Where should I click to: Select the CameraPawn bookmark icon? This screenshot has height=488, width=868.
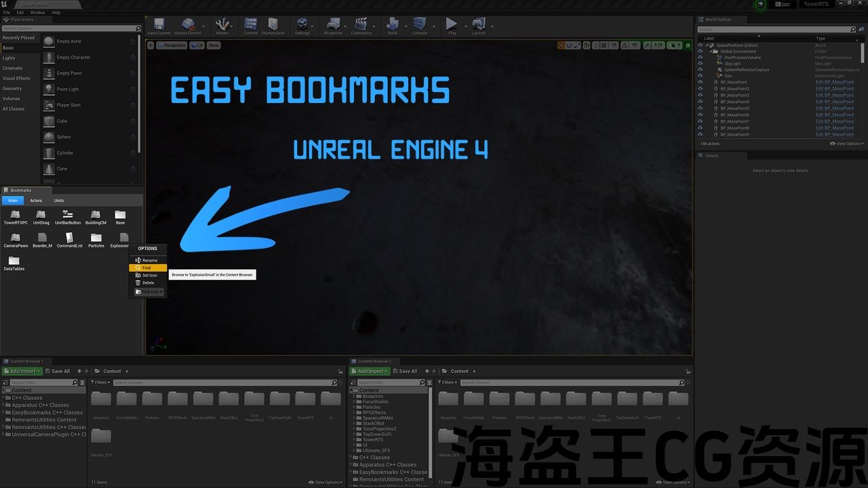15,238
